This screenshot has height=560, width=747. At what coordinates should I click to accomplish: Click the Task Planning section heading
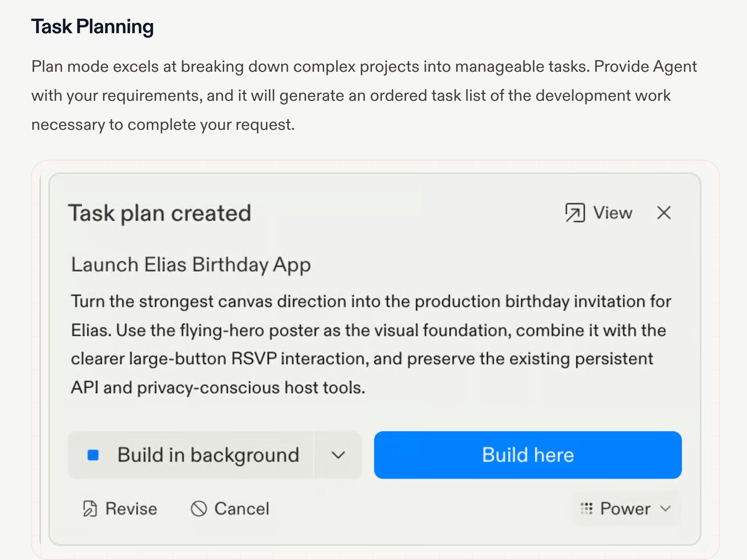tap(93, 27)
